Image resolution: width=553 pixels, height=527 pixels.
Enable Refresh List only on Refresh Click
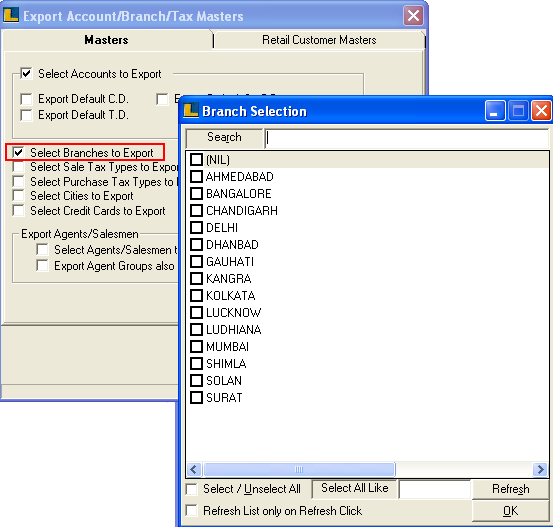192,510
